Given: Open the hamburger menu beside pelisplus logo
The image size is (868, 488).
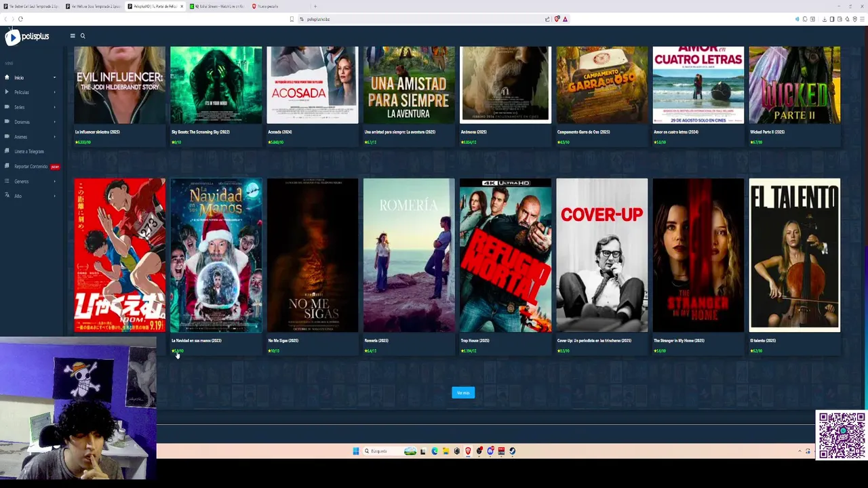Looking at the screenshot, I should [x=73, y=36].
